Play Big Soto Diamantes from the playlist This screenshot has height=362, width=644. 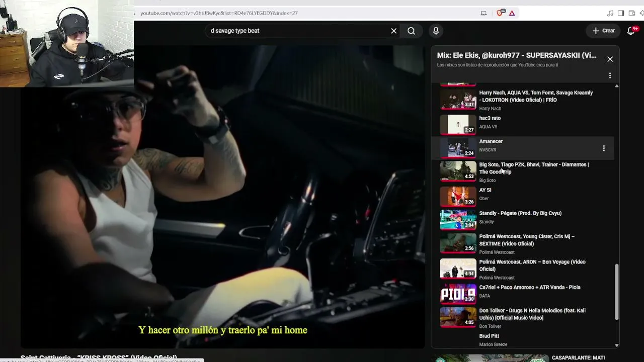click(x=534, y=168)
